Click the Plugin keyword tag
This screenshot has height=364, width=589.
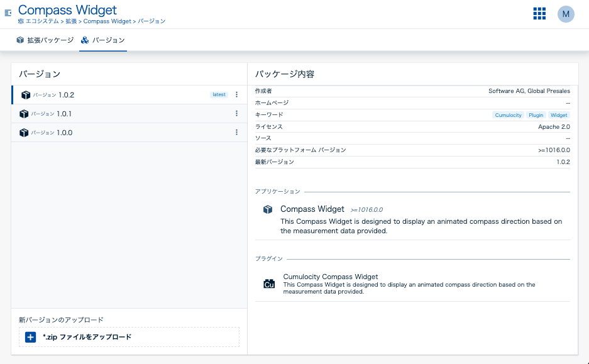[536, 115]
